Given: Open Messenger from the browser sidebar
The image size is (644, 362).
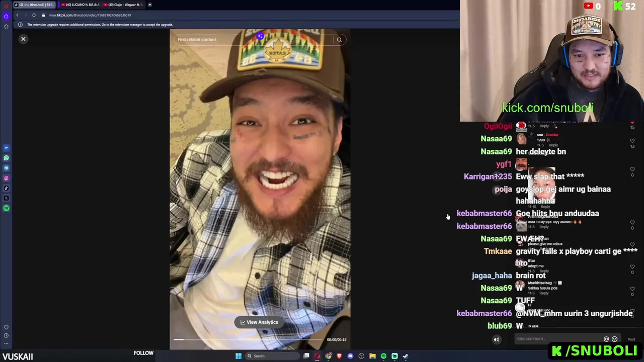Looking at the screenshot, I should 6,148.
